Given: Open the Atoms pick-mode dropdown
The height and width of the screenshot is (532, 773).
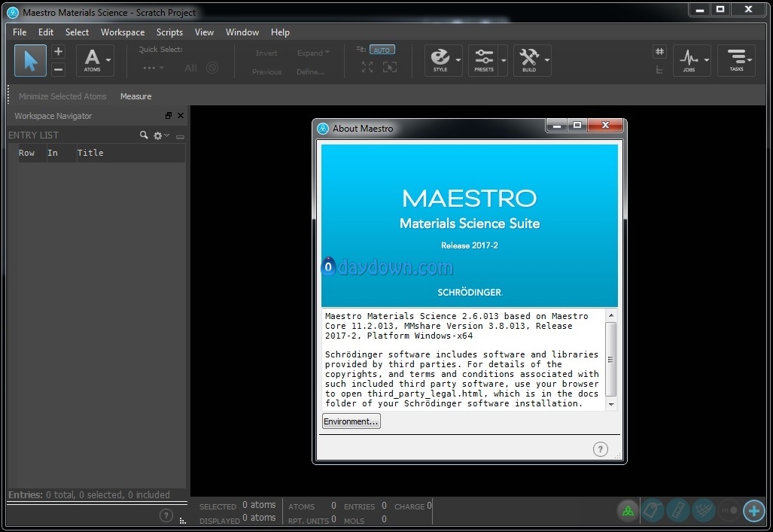Looking at the screenshot, I should tap(95, 61).
